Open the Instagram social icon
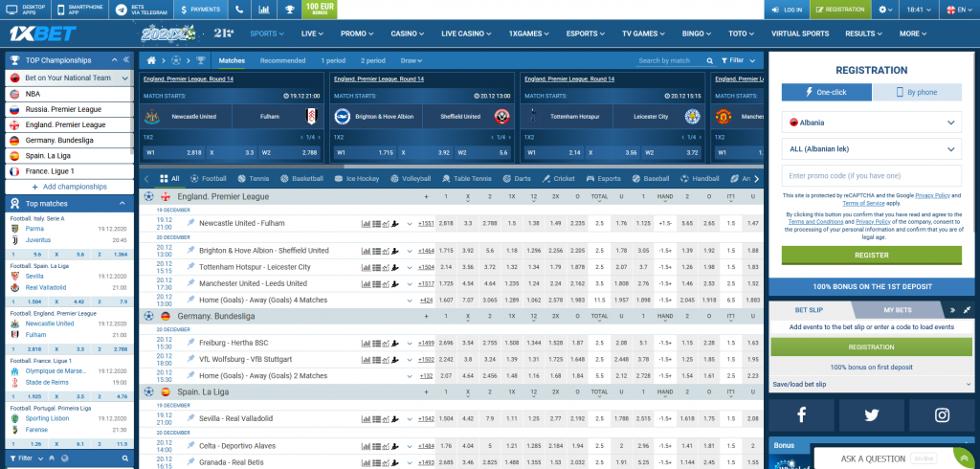This screenshot has height=469, width=980. [942, 414]
